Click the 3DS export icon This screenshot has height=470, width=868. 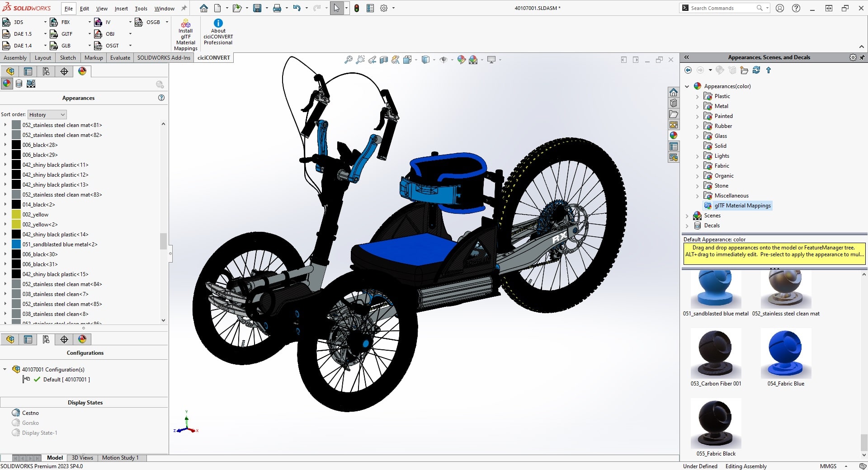7,22
